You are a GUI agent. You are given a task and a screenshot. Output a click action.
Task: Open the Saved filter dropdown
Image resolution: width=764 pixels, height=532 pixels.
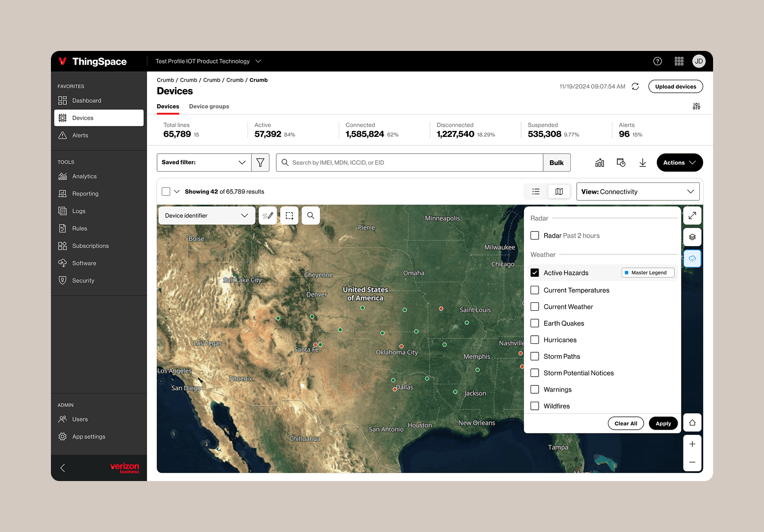coord(204,162)
